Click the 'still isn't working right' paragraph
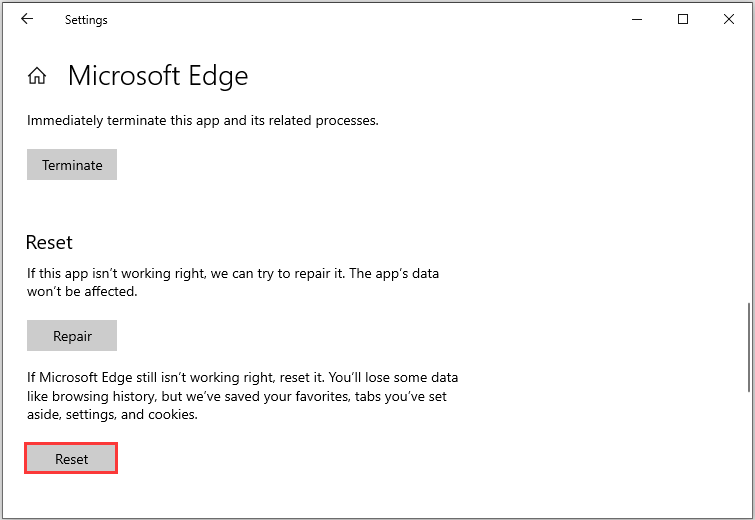Screen dimensions: 755x520 point(180,378)
